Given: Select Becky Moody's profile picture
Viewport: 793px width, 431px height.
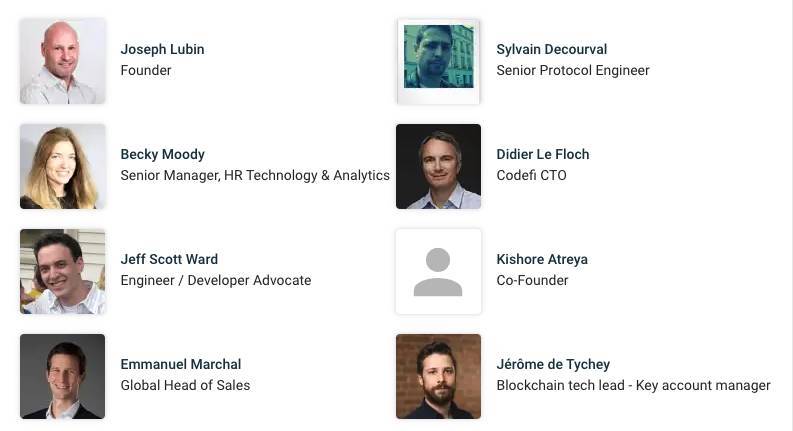Looking at the screenshot, I should point(63,166).
